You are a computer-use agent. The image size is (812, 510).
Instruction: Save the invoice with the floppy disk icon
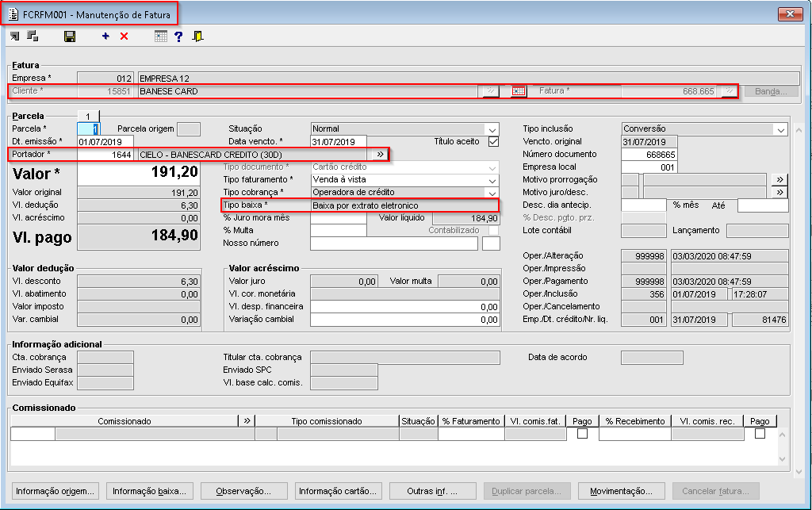click(x=70, y=36)
